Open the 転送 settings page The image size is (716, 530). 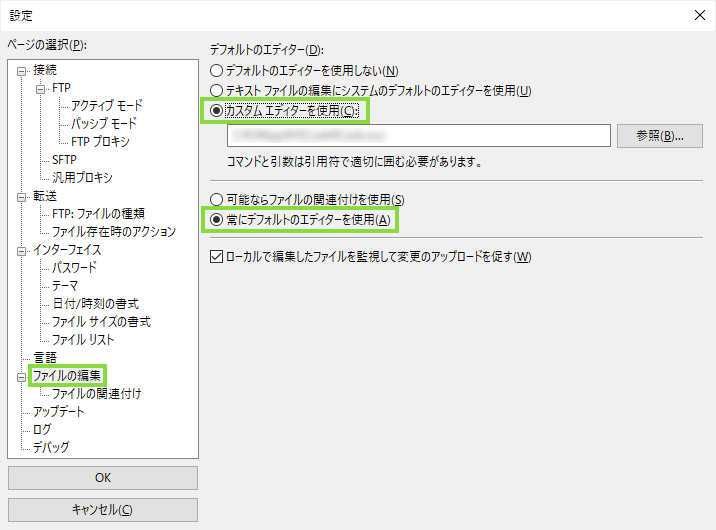click(x=45, y=196)
